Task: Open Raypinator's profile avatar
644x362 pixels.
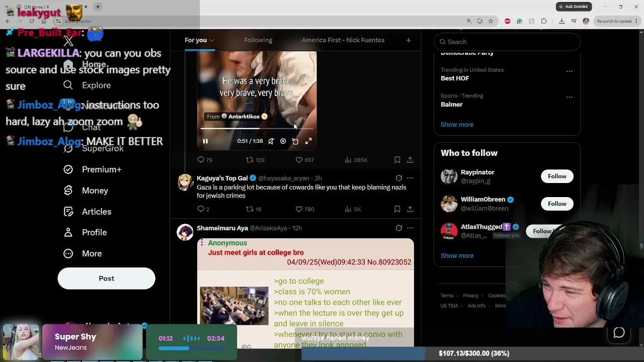Action: pos(449,176)
